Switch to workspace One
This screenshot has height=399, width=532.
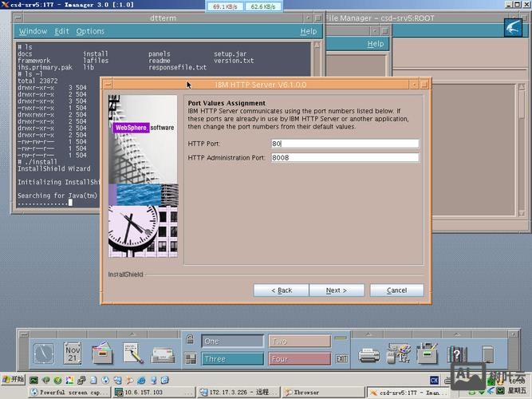tap(232, 341)
